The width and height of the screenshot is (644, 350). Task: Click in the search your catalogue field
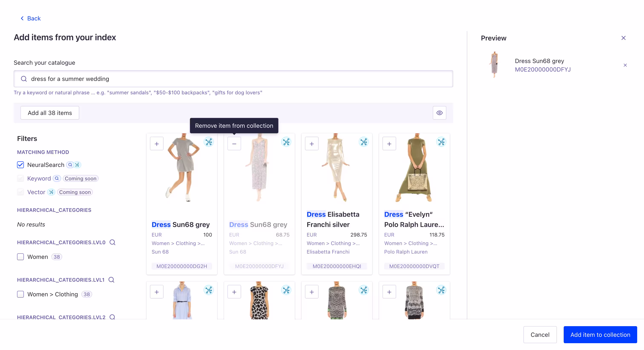tap(233, 79)
